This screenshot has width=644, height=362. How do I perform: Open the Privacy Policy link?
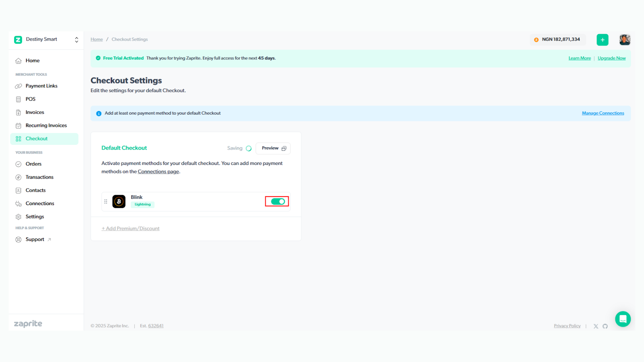pyautogui.click(x=567, y=326)
